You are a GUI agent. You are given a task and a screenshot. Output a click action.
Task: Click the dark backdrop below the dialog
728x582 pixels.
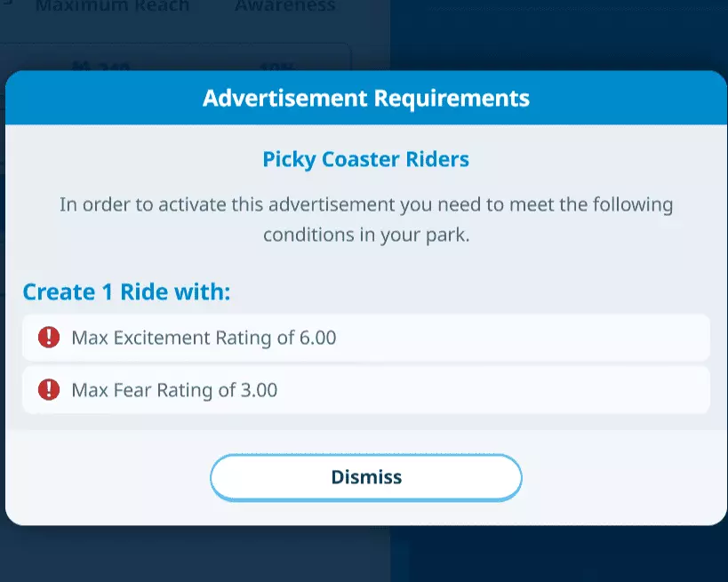click(x=365, y=555)
